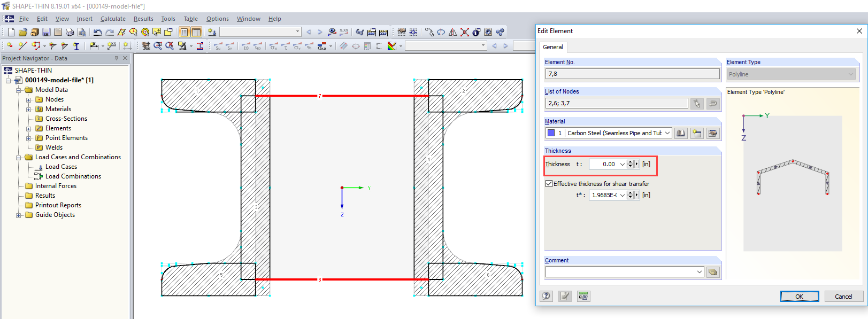
Task: Click the Print icon in toolbar
Action: pos(70,32)
